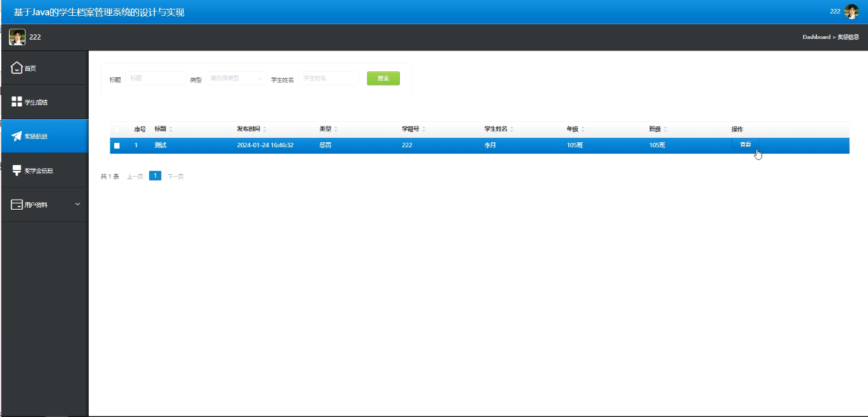Sort the table by 学籍号 column arrows
Screen dimensions: 868x417
point(423,129)
